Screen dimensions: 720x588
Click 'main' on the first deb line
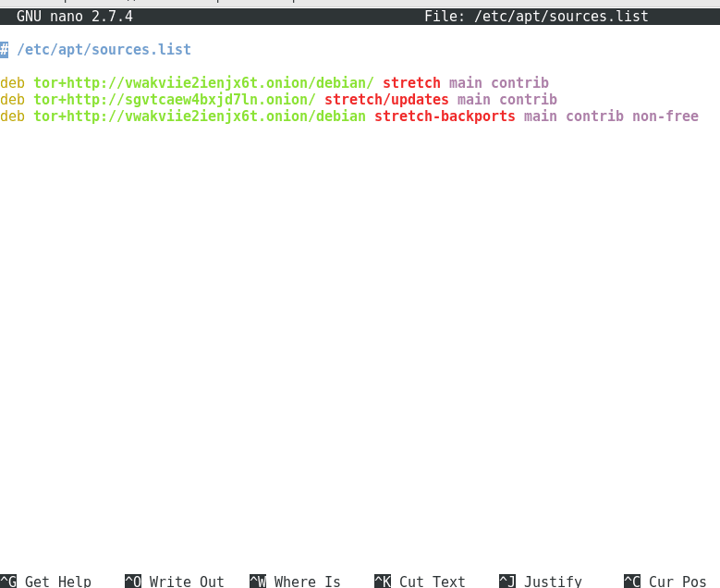coord(466,82)
